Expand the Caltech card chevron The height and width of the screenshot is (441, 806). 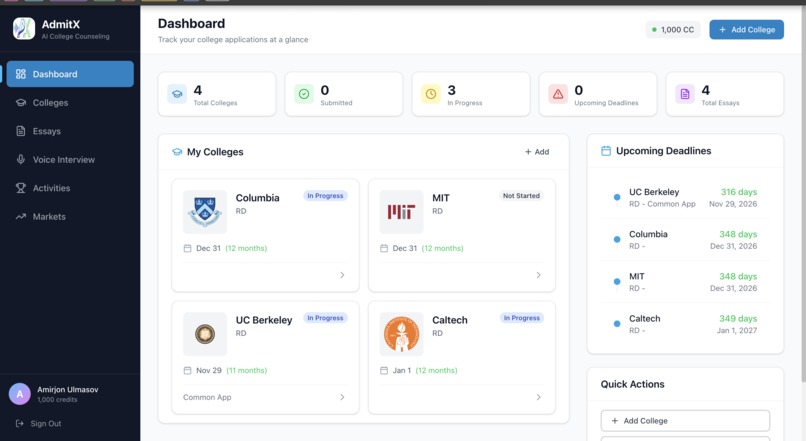click(539, 397)
